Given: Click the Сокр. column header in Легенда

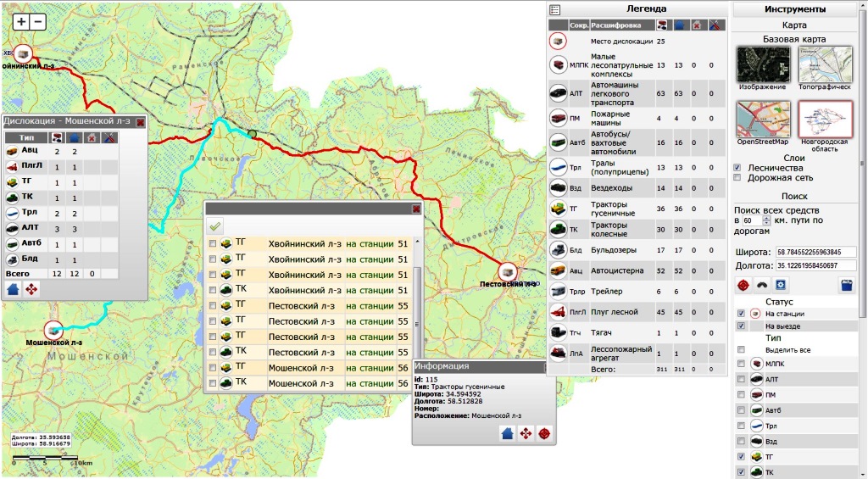Looking at the screenshot, I should pos(578,25).
